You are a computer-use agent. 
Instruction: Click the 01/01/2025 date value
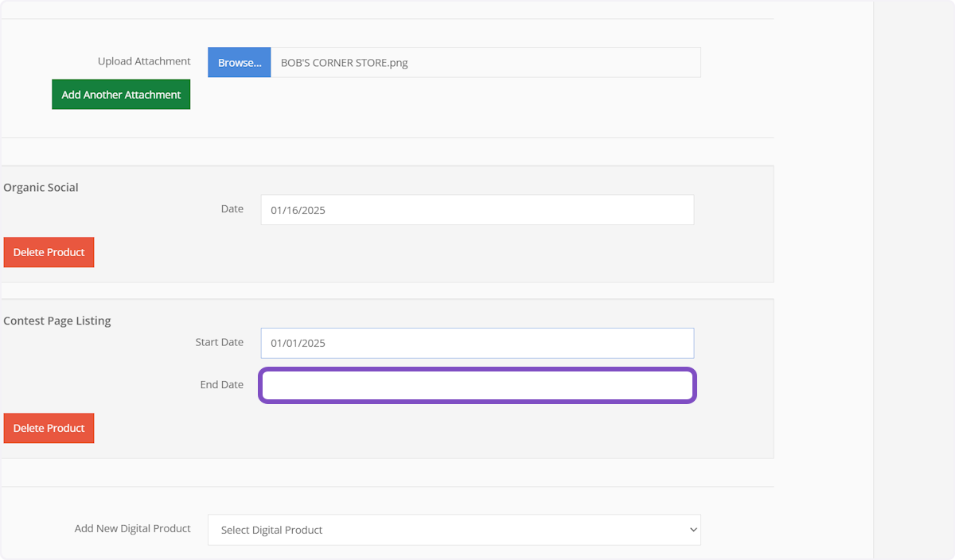coord(298,344)
